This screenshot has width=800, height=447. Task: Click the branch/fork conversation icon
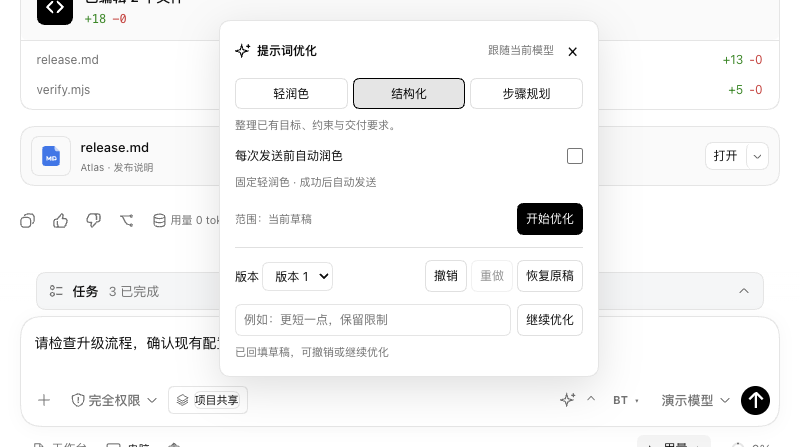[x=127, y=220]
